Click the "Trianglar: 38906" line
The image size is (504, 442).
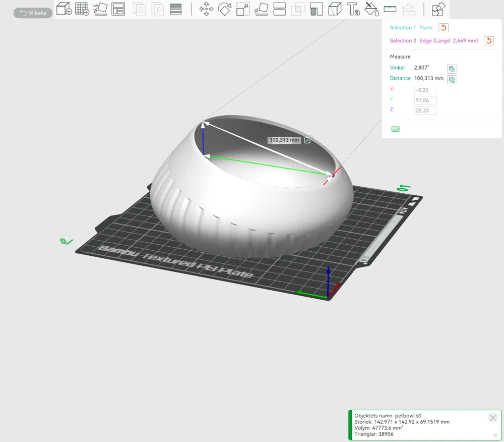374,434
